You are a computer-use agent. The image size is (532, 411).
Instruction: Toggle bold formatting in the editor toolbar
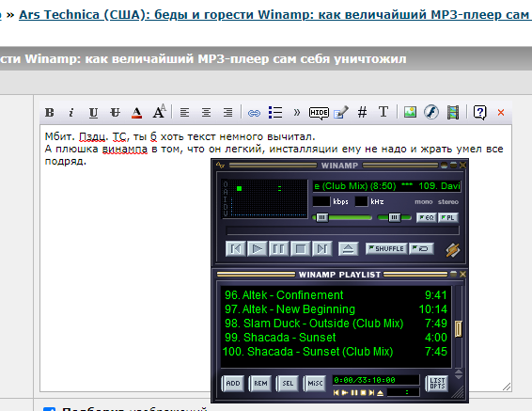(x=50, y=112)
